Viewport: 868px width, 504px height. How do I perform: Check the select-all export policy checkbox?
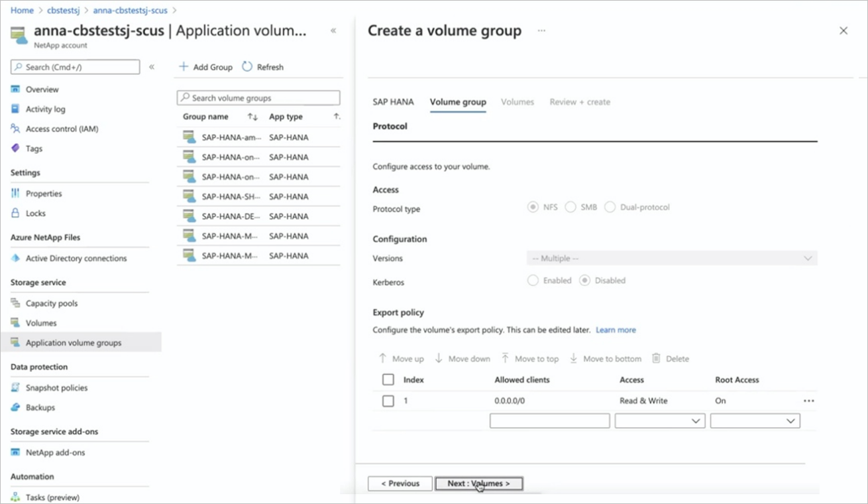point(388,380)
